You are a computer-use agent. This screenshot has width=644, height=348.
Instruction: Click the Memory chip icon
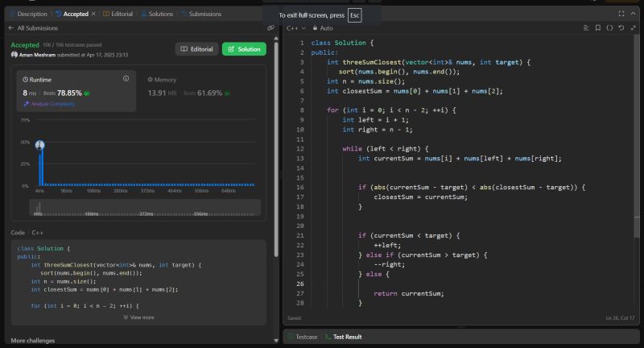150,80
